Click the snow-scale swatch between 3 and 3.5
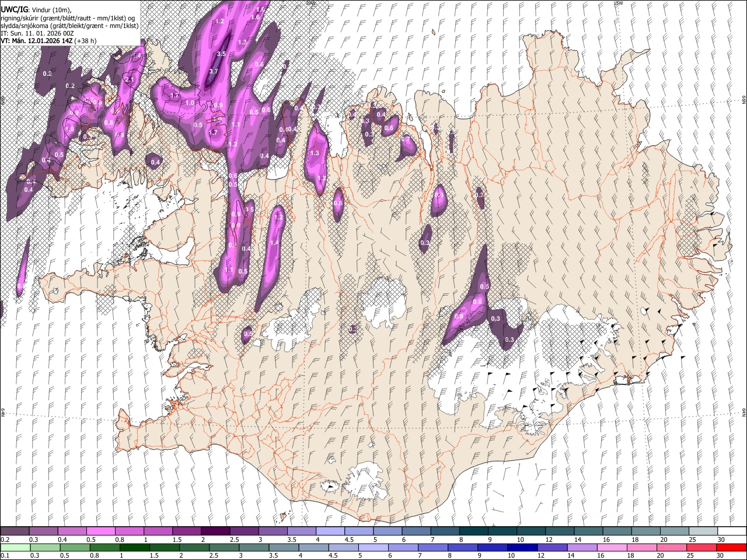Screen dimensions: 747x560 272,531
